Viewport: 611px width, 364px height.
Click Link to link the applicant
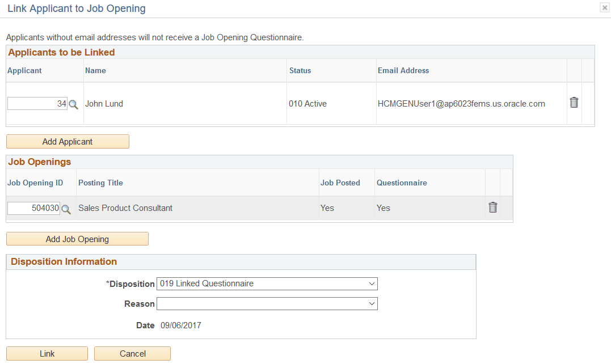click(47, 353)
